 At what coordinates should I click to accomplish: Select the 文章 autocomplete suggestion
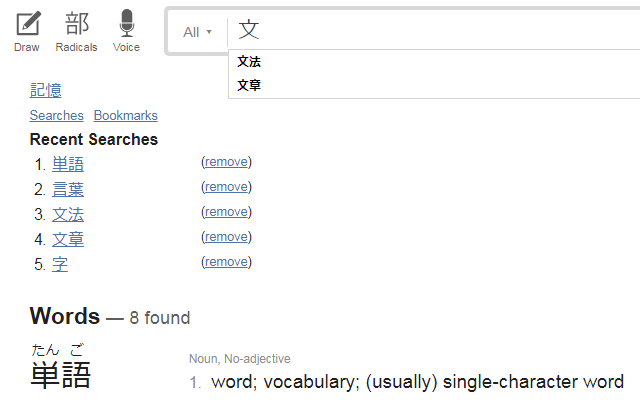434,85
